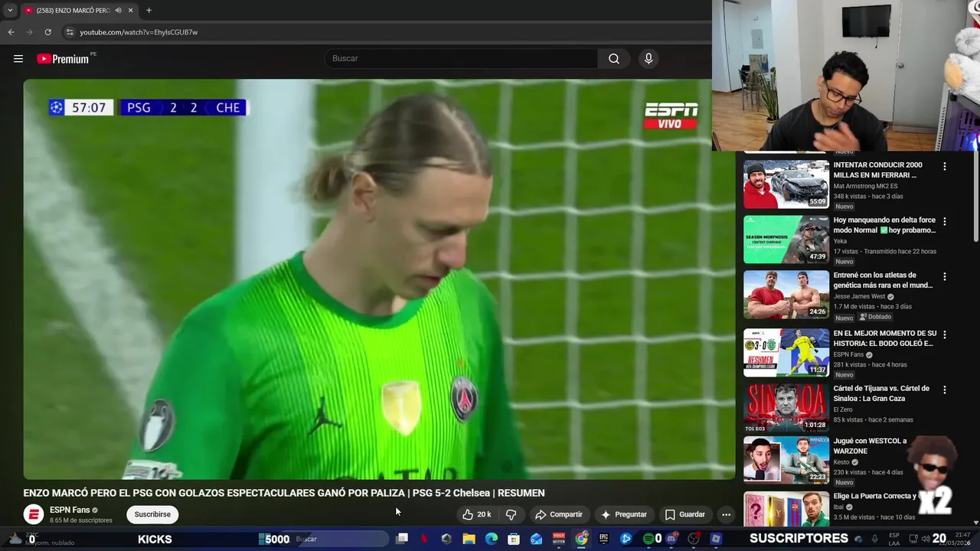The image size is (980, 551).
Task: Open the Cártel de Tijuana video thumbnail
Action: 786,408
